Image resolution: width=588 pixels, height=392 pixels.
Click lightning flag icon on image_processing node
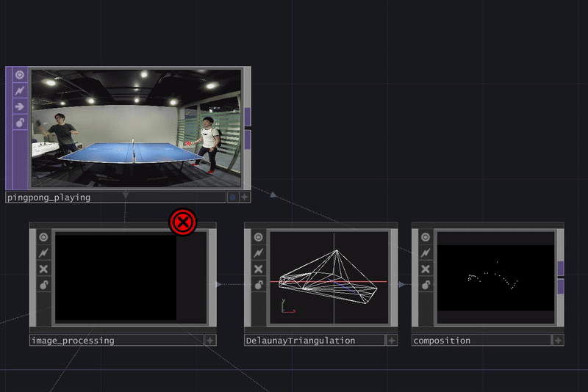point(43,253)
